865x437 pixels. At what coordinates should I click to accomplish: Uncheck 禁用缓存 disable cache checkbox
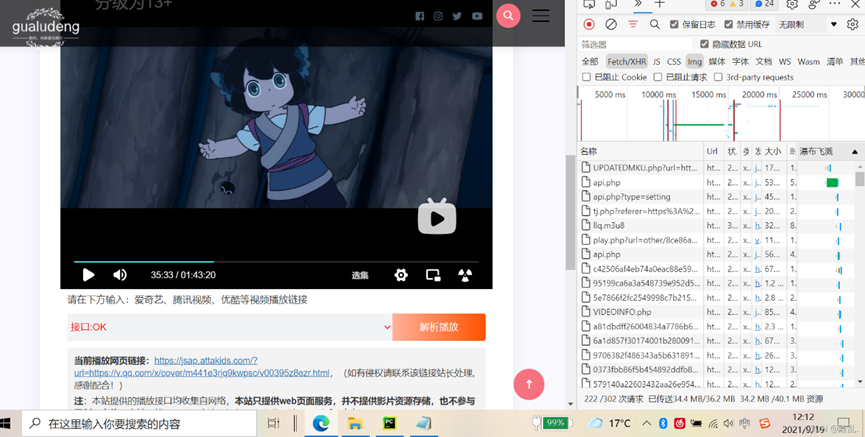click(729, 24)
